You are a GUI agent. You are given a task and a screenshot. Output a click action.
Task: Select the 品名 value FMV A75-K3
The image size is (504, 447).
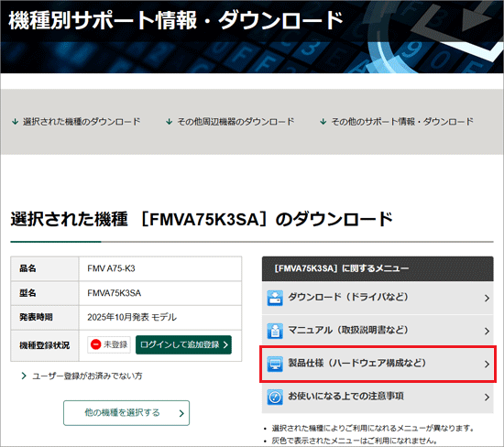[111, 268]
